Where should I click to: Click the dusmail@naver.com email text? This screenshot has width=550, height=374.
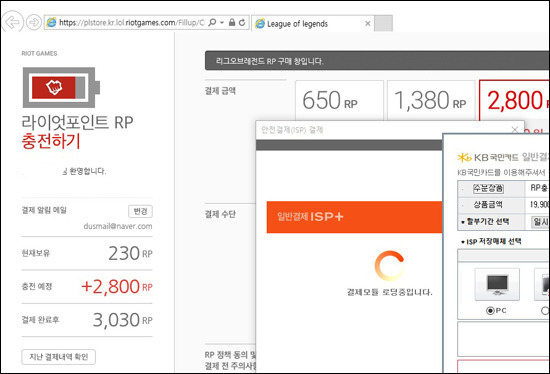pos(118,226)
